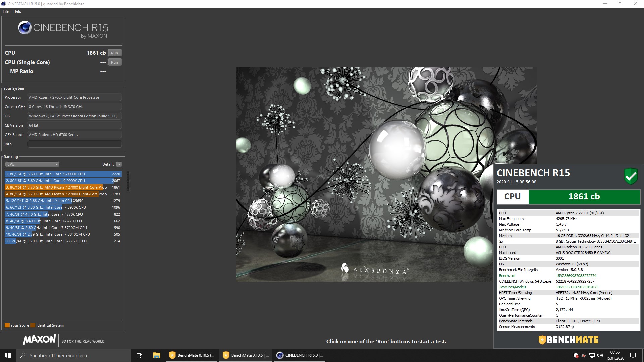The width and height of the screenshot is (644, 362).
Task: Click the green 1861 cb score bar
Action: 584,197
